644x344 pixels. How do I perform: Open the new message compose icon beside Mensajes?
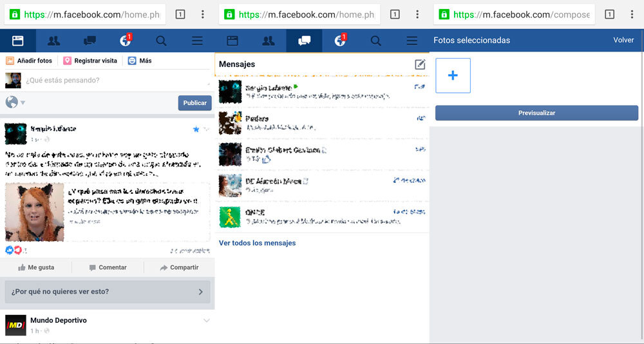420,64
